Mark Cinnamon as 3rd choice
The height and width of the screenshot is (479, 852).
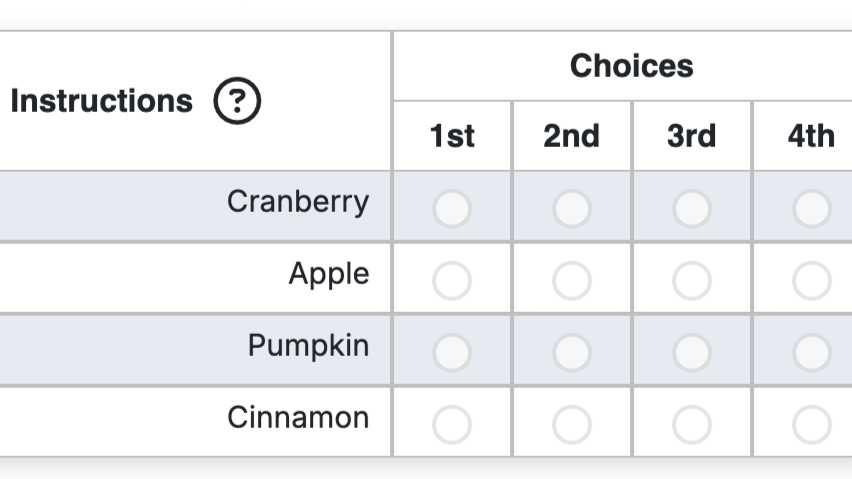coord(692,424)
